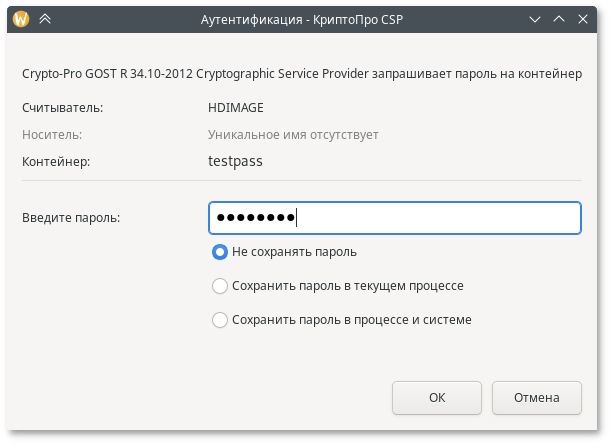Image resolution: width=610 pixels, height=444 pixels.
Task: Click the 'Считыватель:' label
Action: (x=63, y=108)
